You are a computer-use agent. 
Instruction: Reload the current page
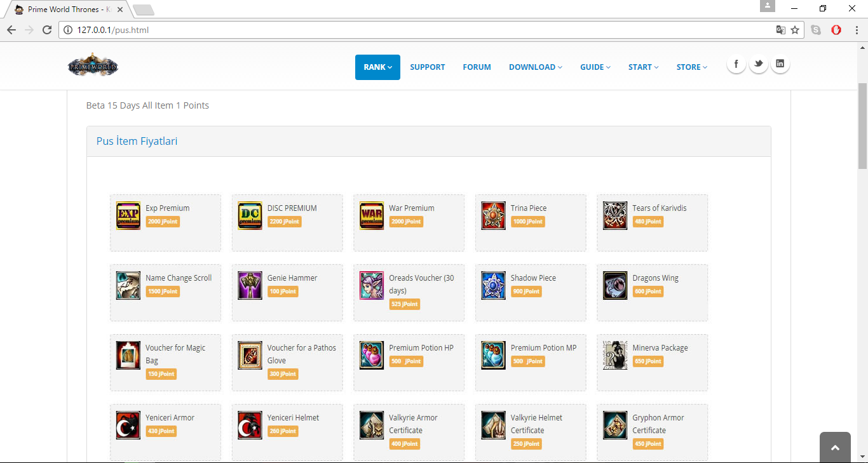click(x=46, y=30)
